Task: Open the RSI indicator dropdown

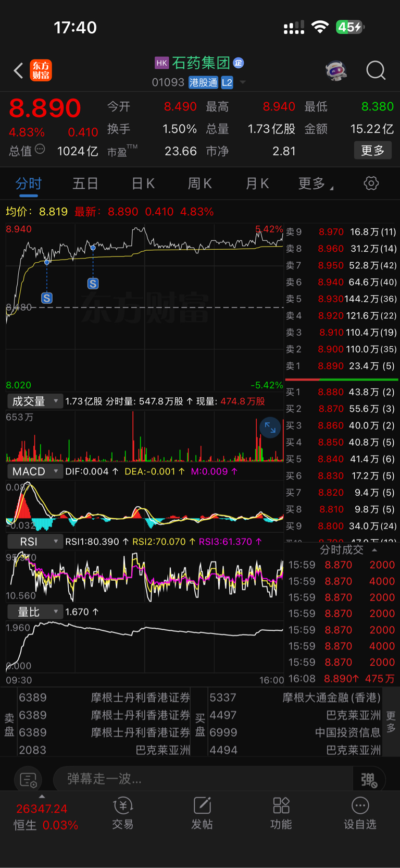Action: click(35, 542)
